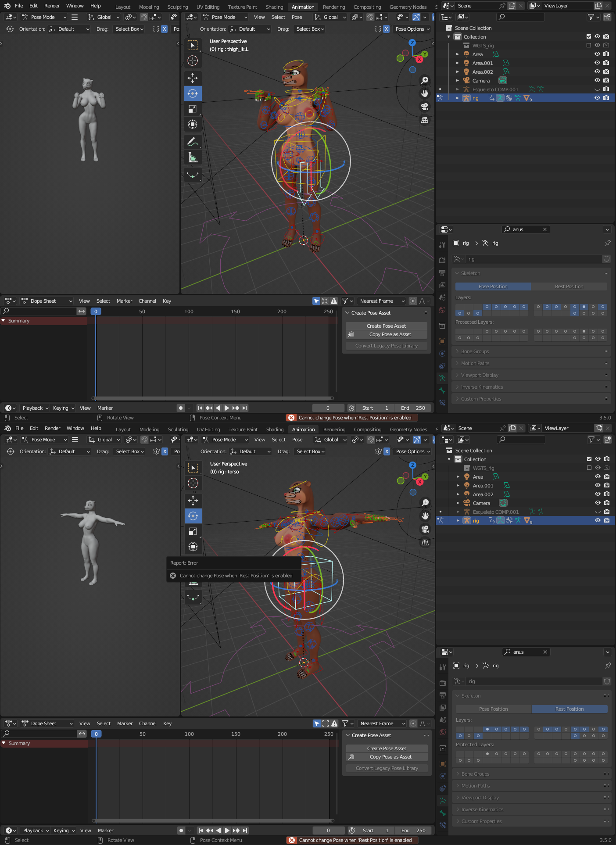The height and width of the screenshot is (845, 616).
Task: Select the Rotate tool in upper viewport toolbar
Action: point(193,93)
